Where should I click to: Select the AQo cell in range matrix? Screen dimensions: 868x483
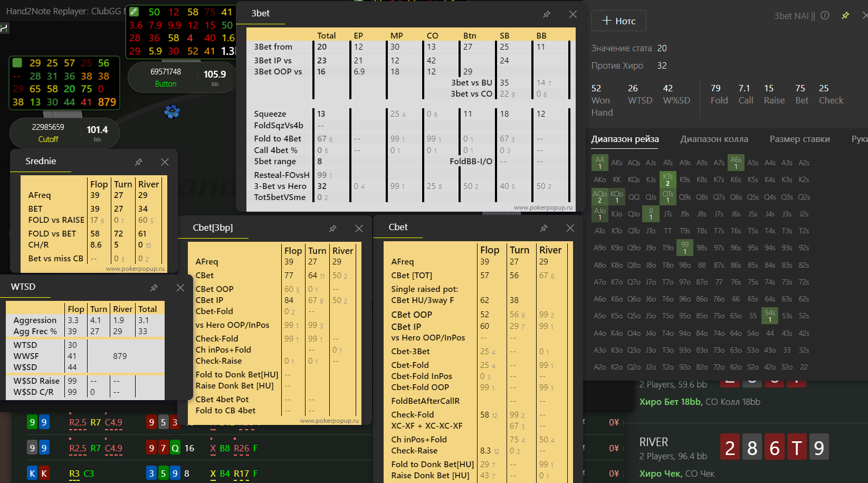[x=600, y=197]
